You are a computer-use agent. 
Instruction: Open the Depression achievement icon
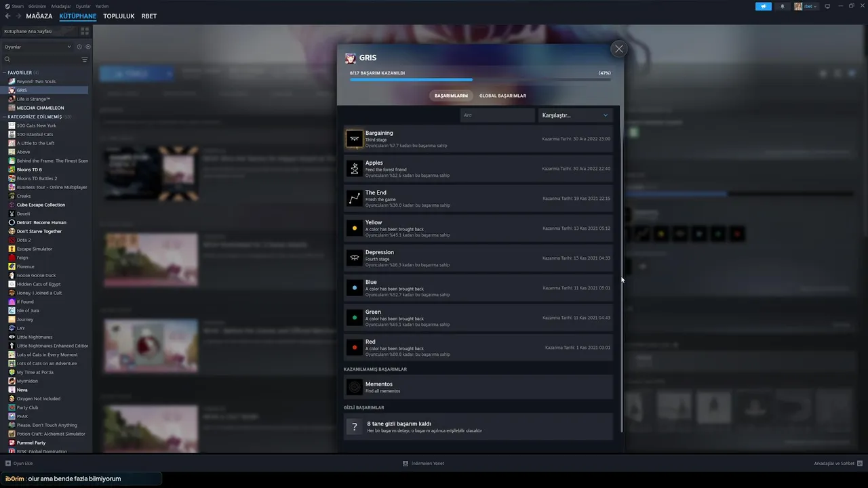tap(354, 258)
